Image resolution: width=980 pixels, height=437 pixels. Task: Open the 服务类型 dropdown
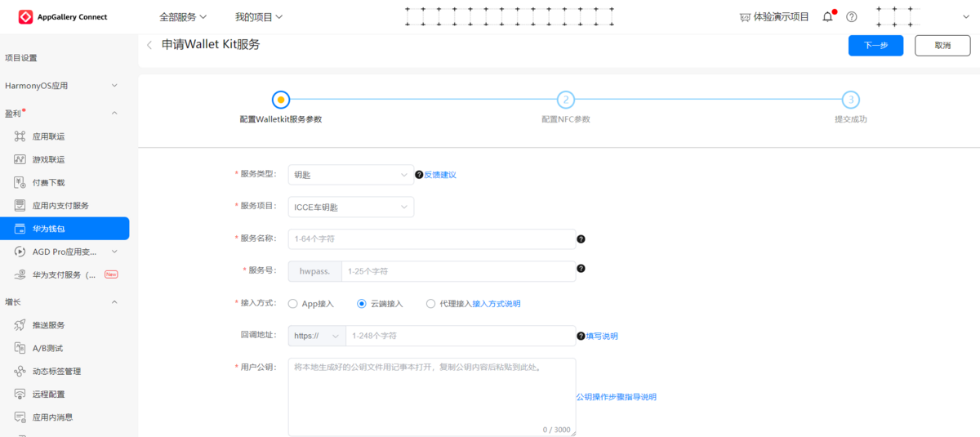[350, 175]
